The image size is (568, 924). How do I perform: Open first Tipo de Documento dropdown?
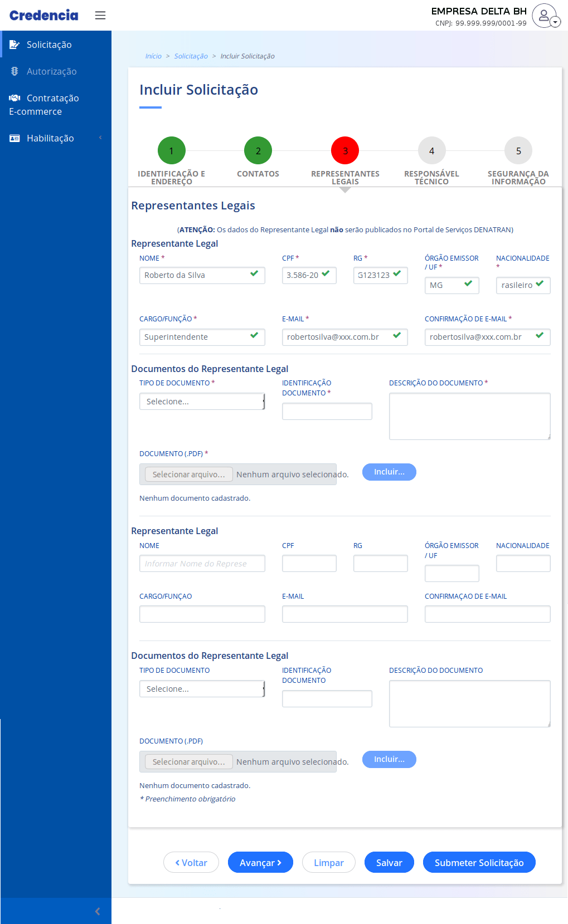click(202, 402)
